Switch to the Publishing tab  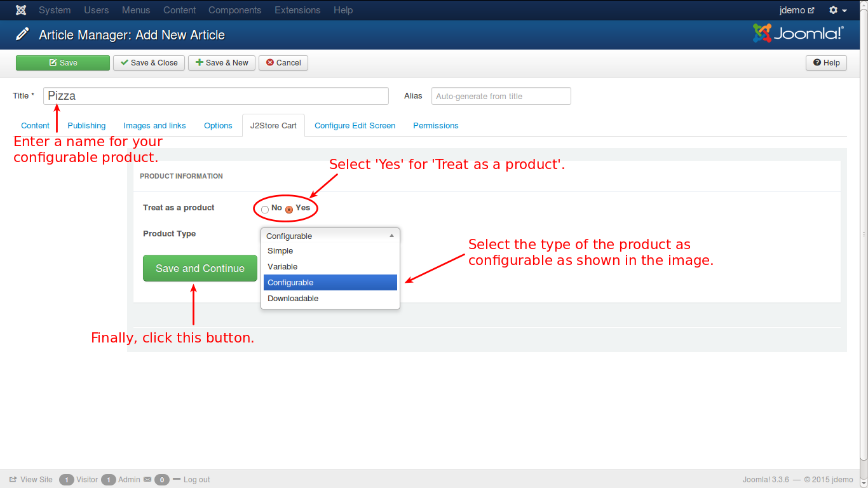pos(86,126)
